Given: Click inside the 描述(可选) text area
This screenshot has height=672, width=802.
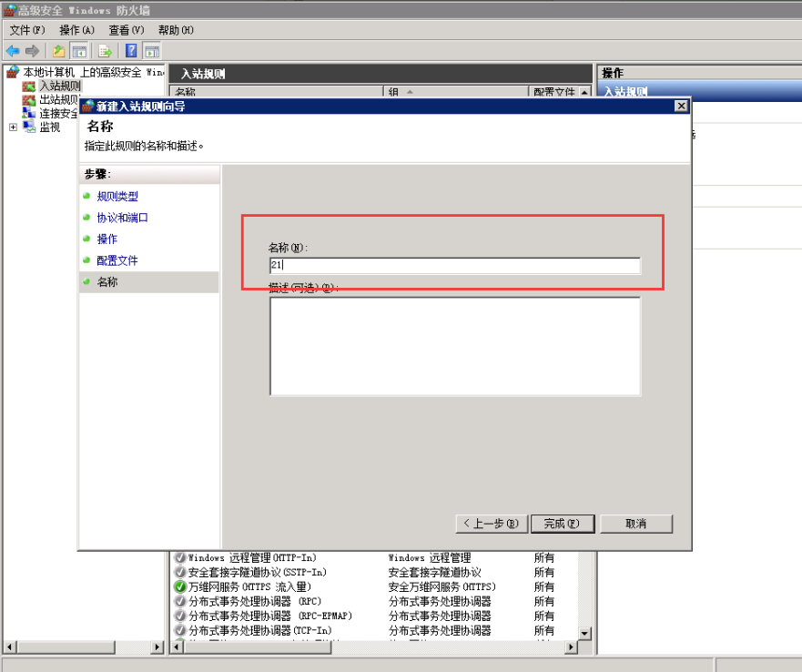Looking at the screenshot, I should (x=455, y=346).
